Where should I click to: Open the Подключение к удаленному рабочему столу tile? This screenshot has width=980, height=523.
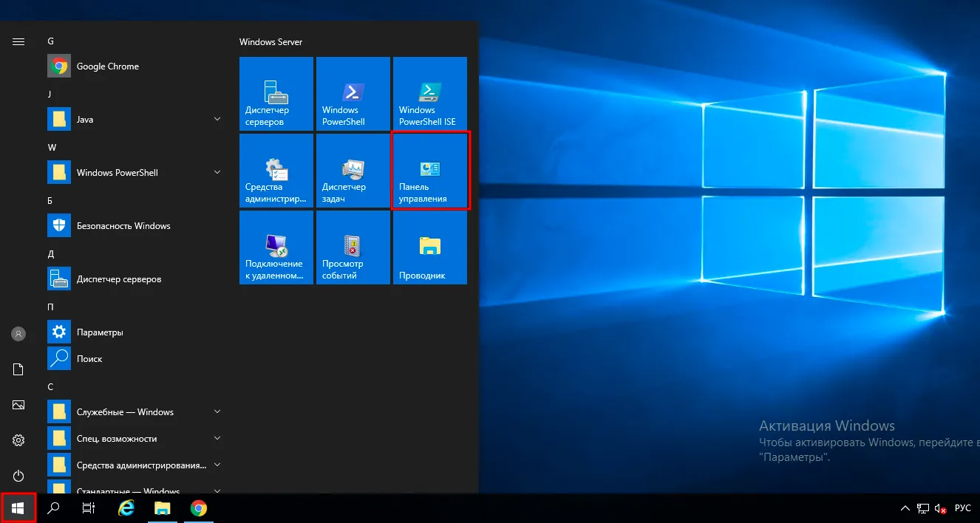click(276, 247)
